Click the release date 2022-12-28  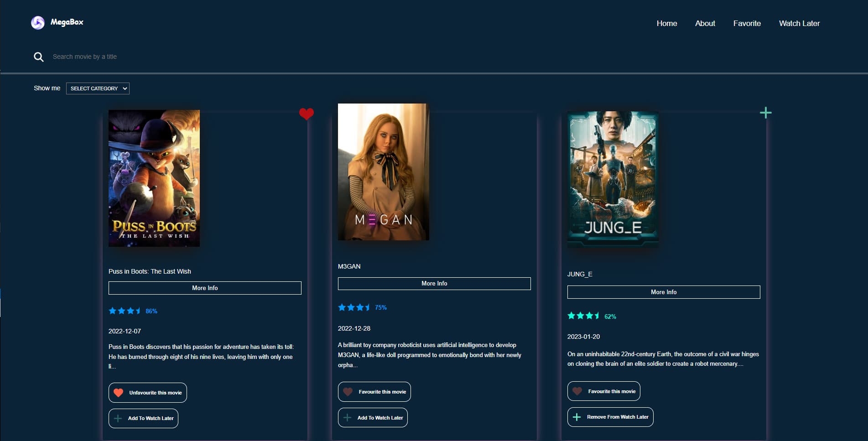(354, 328)
